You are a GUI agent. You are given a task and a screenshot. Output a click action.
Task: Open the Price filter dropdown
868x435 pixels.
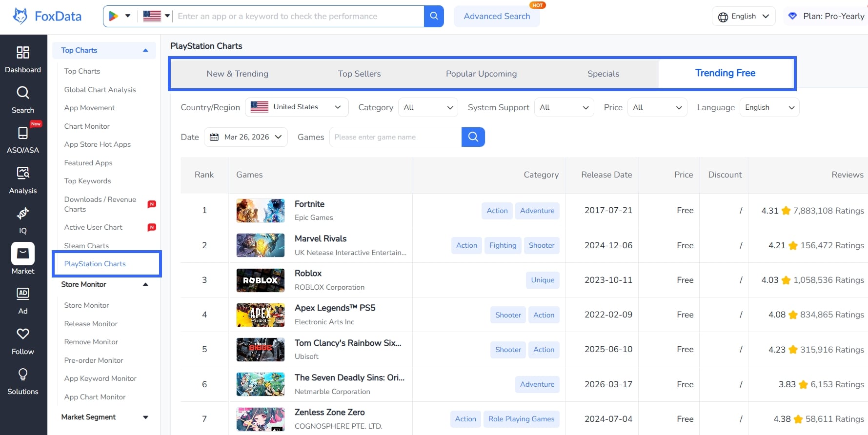[x=657, y=107]
